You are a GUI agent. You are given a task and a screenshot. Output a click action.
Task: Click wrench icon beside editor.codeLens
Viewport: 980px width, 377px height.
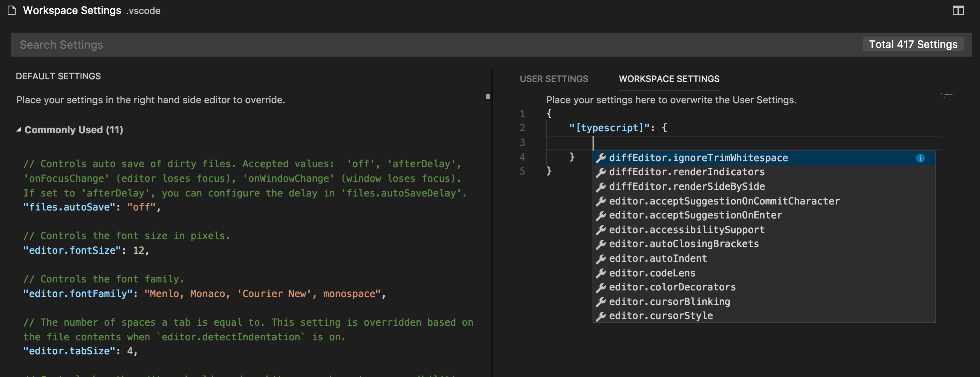click(x=601, y=273)
